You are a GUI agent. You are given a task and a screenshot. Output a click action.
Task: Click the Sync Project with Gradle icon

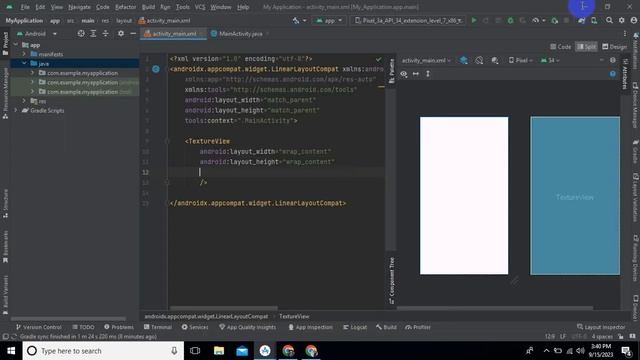tap(582, 20)
